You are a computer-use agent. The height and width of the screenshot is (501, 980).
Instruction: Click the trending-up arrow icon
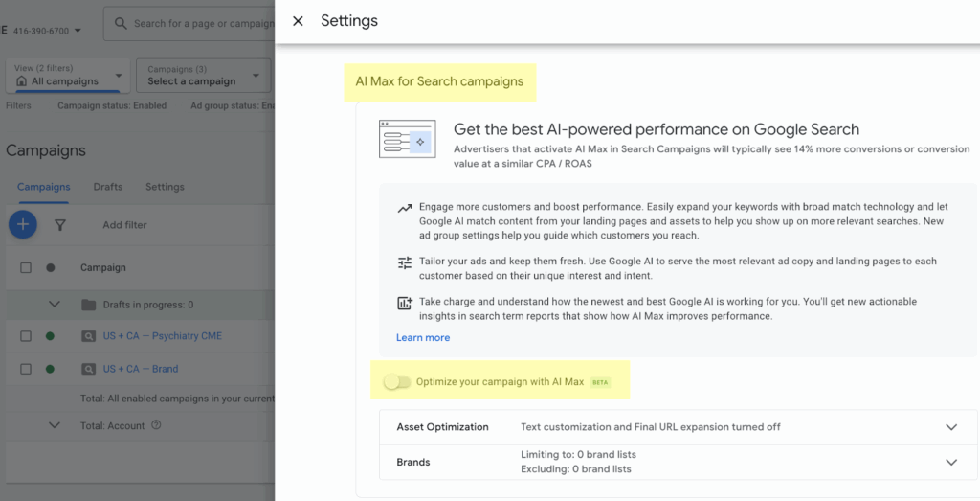coord(405,208)
